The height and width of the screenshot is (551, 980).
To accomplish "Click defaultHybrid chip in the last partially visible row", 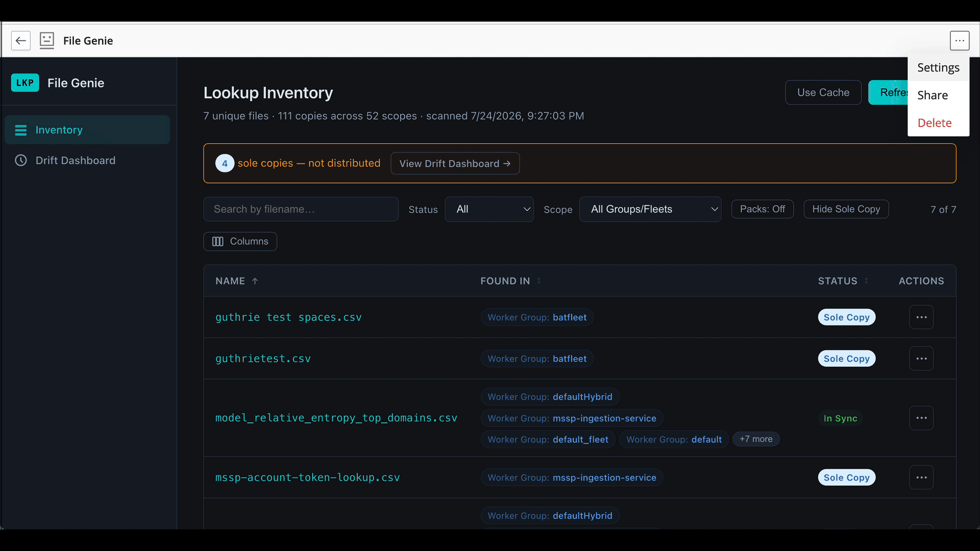I will point(550,516).
